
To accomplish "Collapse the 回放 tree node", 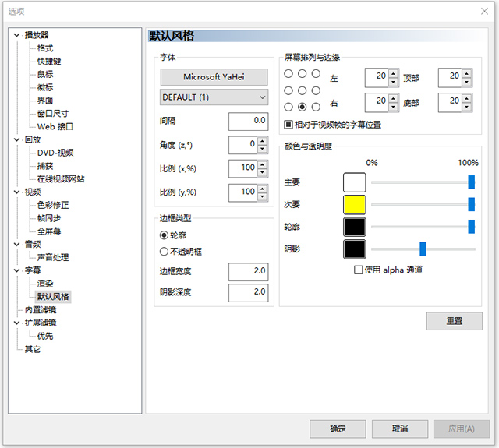I will pyautogui.click(x=17, y=139).
